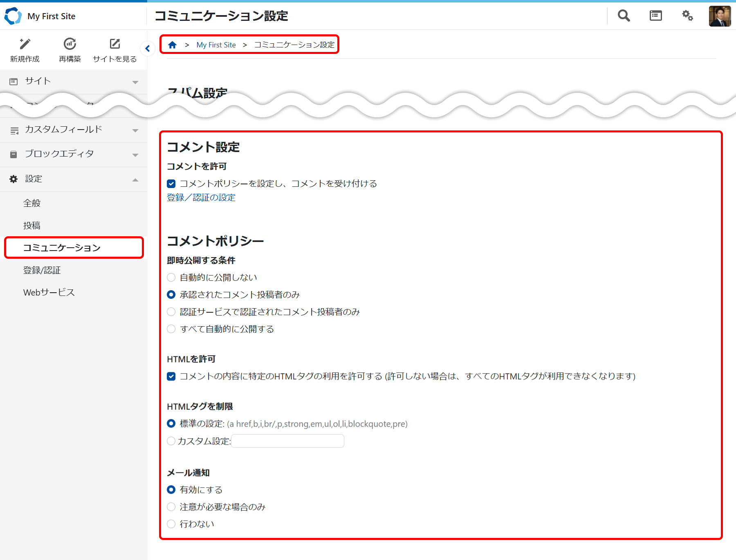
Task: Collapse the 設定 menu section
Action: 135,179
